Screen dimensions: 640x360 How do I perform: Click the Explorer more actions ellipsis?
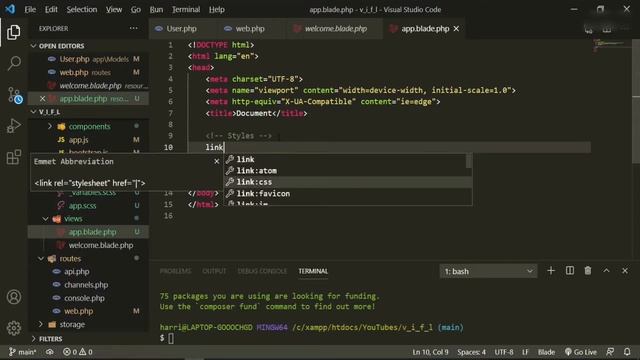click(x=133, y=28)
